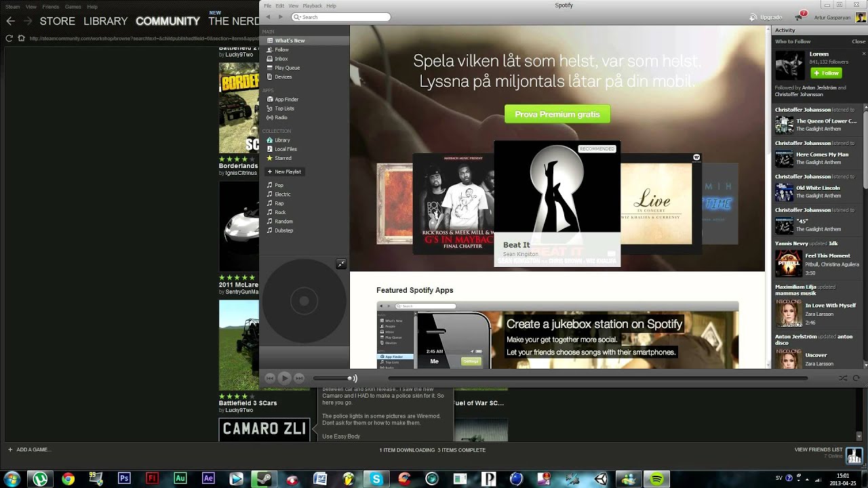This screenshot has height=488, width=868.
Task: Follow Loreen with the green button
Action: point(825,73)
